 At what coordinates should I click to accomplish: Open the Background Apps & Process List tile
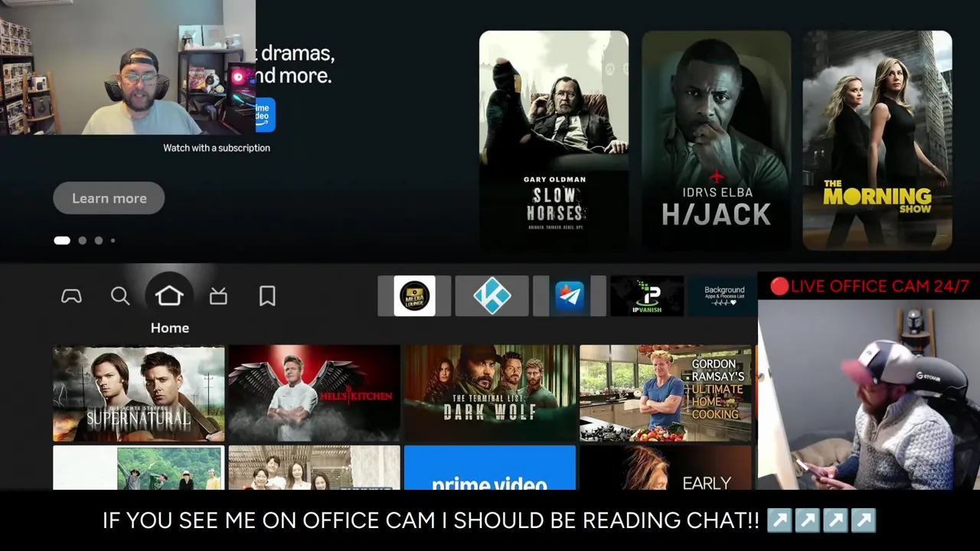(724, 296)
